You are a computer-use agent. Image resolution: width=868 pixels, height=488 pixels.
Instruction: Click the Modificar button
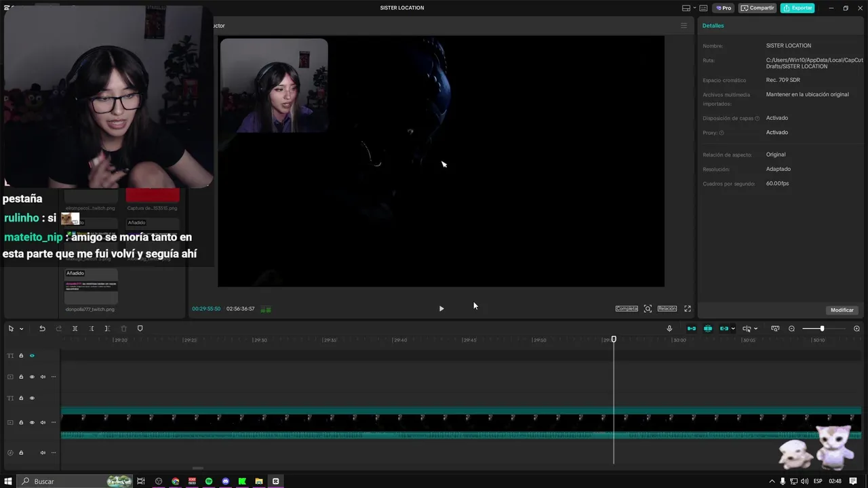coord(842,310)
